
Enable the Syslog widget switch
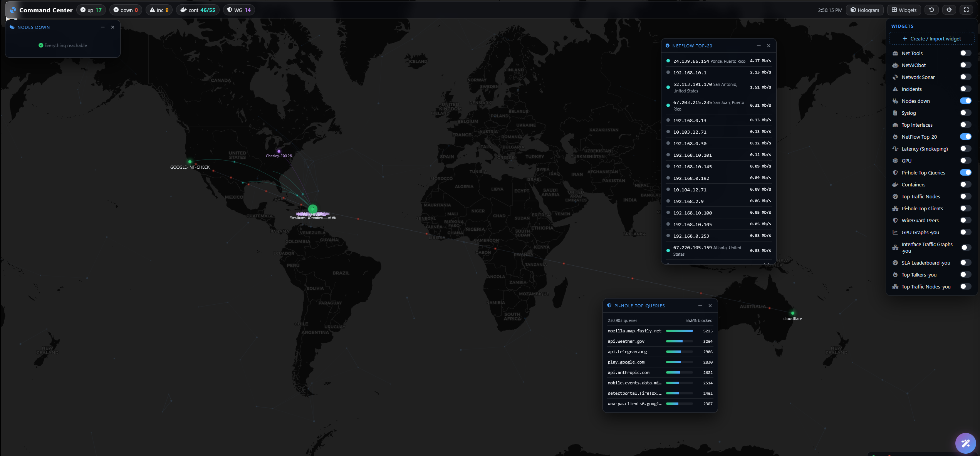tap(965, 113)
